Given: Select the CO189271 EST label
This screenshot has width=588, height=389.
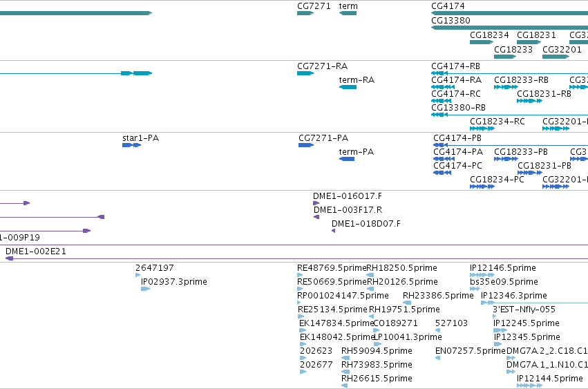Looking at the screenshot, I should point(395,323).
